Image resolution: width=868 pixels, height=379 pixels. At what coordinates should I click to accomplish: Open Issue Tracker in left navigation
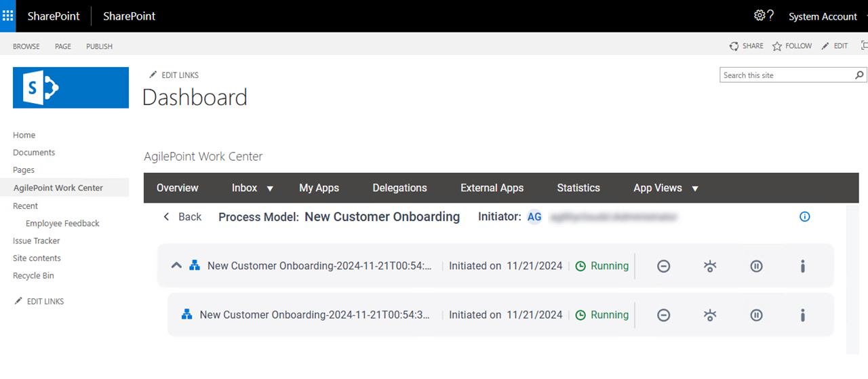[37, 241]
